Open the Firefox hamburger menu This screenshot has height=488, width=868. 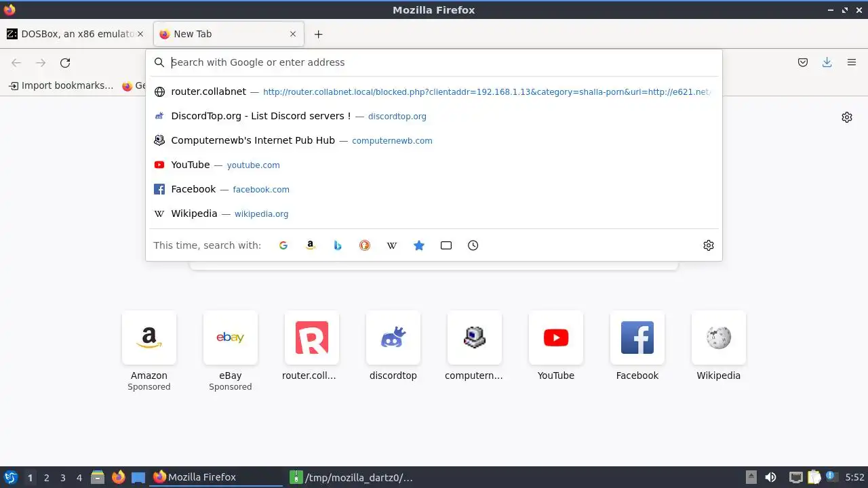click(x=852, y=62)
